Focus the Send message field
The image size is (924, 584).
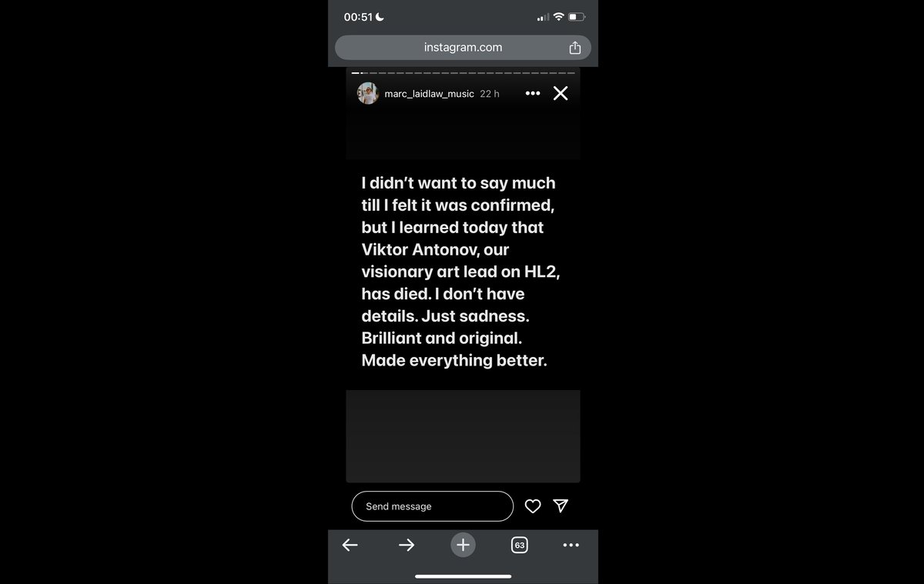tap(433, 506)
